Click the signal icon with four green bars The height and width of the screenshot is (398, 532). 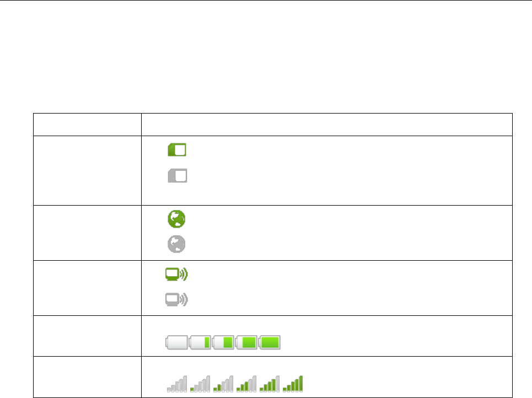(x=270, y=384)
